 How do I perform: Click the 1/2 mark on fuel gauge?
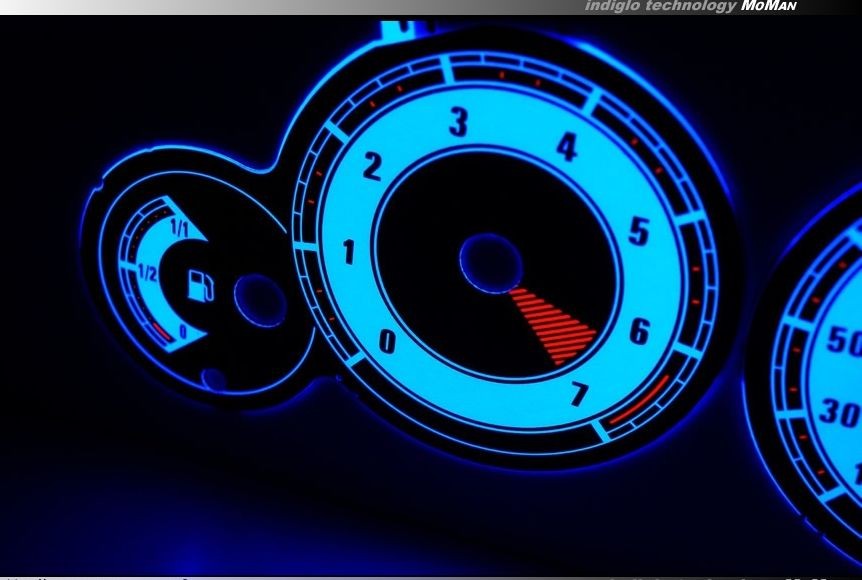tap(147, 273)
